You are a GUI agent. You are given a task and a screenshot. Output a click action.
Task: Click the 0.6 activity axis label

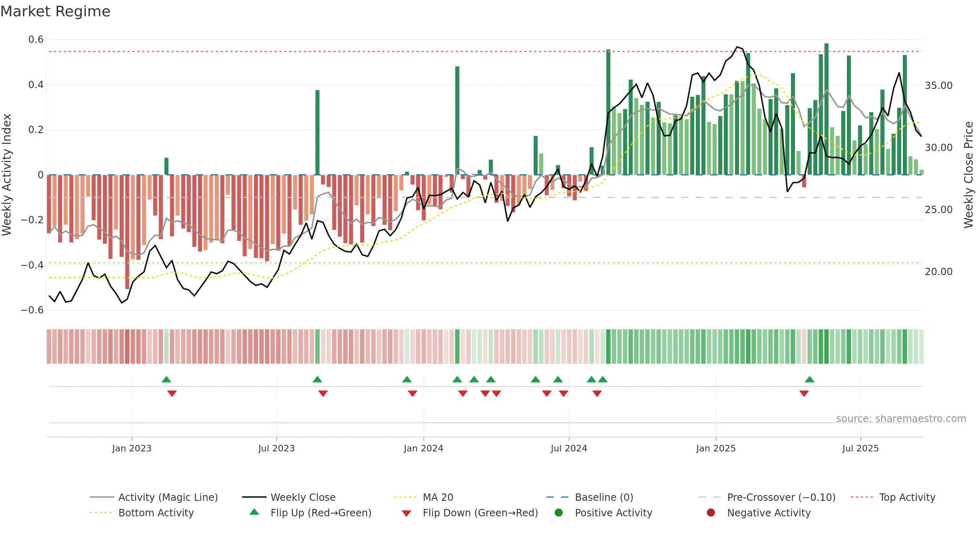click(36, 40)
